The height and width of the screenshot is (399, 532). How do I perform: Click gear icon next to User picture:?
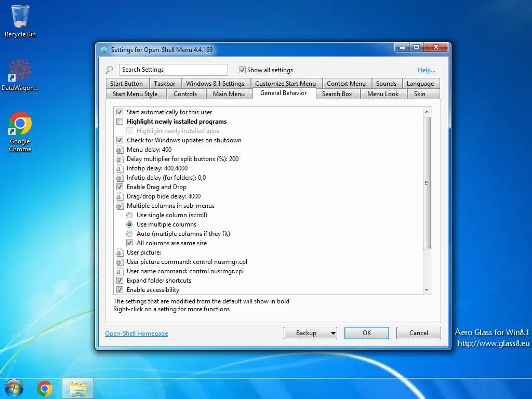[119, 253]
